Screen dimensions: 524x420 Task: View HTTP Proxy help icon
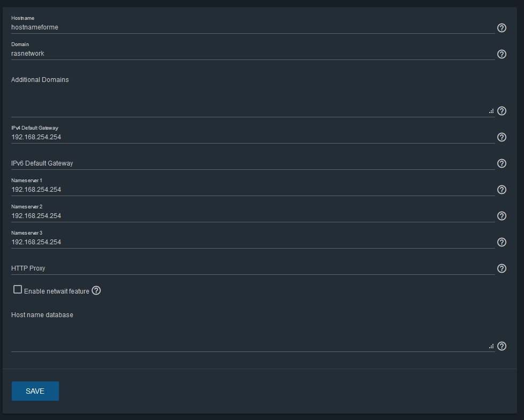tap(501, 268)
